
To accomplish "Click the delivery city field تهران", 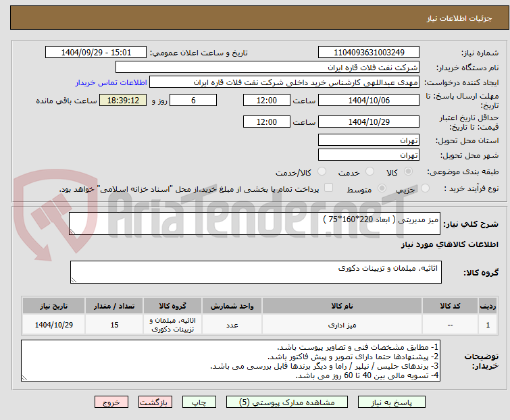I will pyautogui.click(x=369, y=155).
